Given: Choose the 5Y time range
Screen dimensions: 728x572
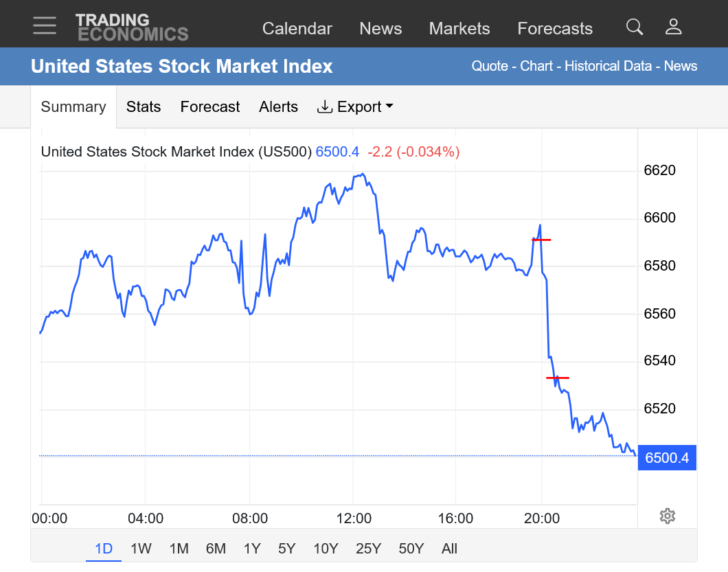Looking at the screenshot, I should [286, 549].
